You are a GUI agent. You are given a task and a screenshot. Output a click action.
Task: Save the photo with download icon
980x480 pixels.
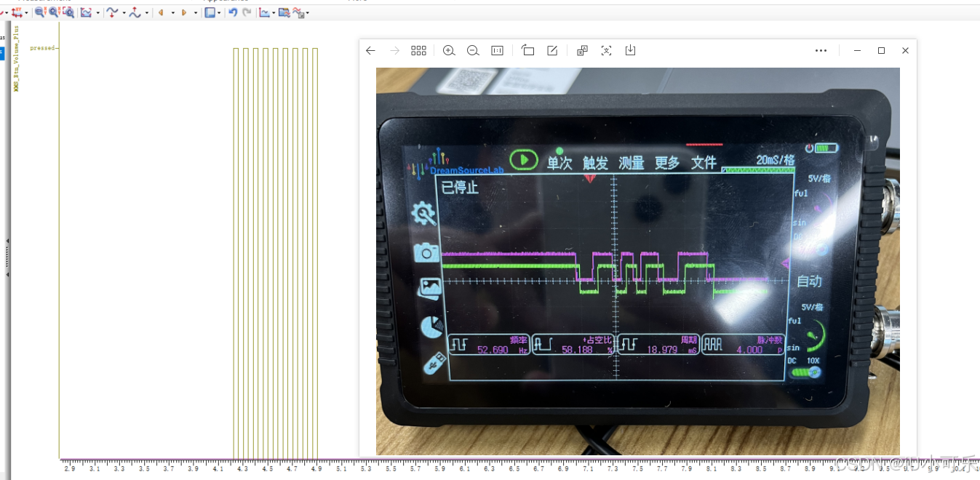[631, 50]
